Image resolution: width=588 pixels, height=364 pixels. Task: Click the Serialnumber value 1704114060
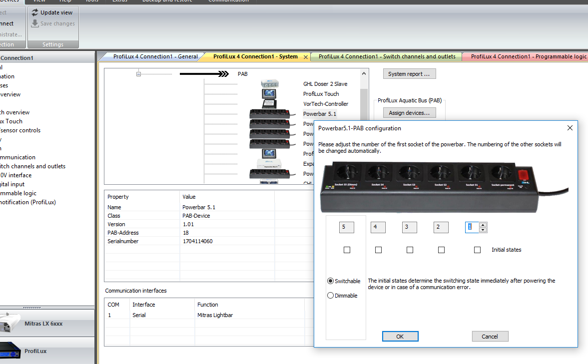(198, 241)
